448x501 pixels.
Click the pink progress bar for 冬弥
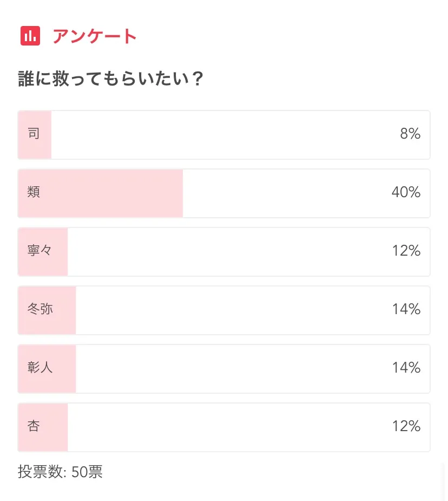[x=47, y=310]
